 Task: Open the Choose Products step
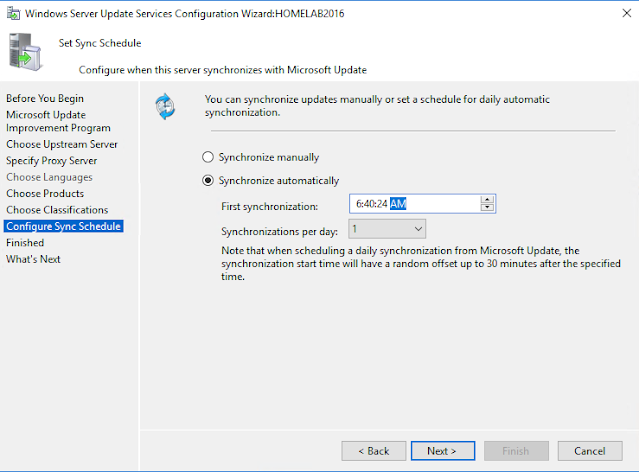point(45,194)
